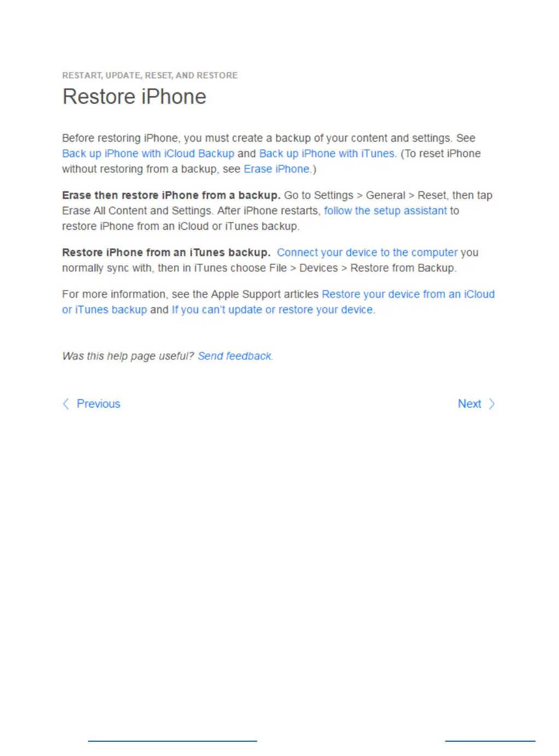Open If you can't update or restore link
Viewport: 559px width, 756px height.
click(272, 310)
